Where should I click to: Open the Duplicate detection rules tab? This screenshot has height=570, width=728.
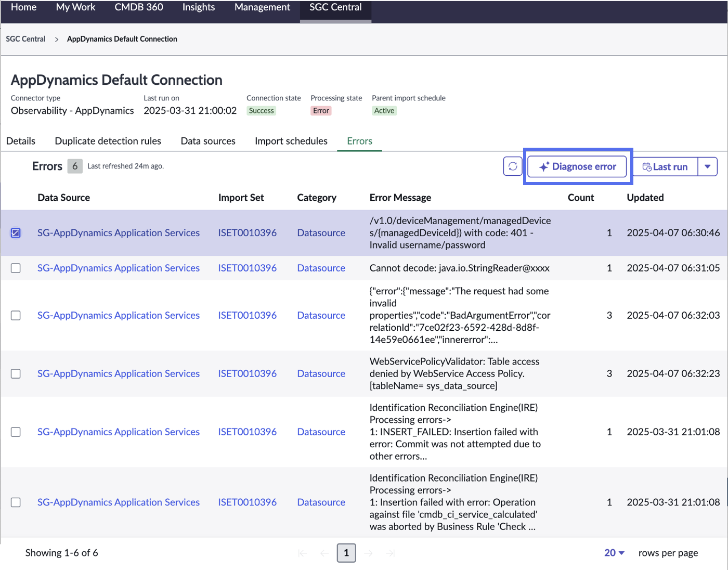108,141
